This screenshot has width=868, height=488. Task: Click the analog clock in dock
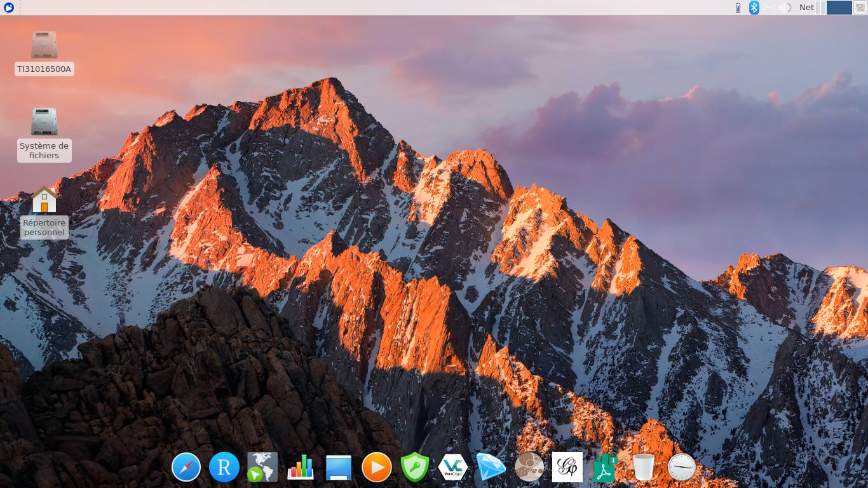(682, 468)
